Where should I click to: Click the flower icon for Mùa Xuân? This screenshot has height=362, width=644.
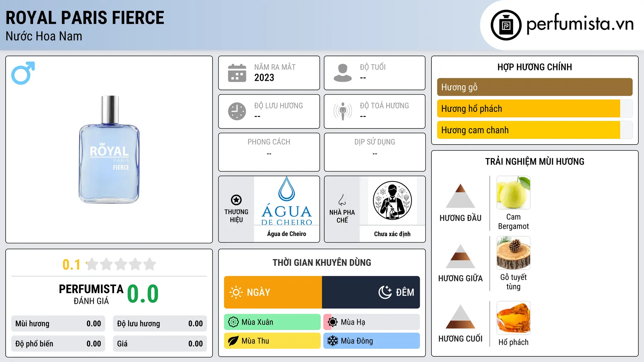click(233, 322)
